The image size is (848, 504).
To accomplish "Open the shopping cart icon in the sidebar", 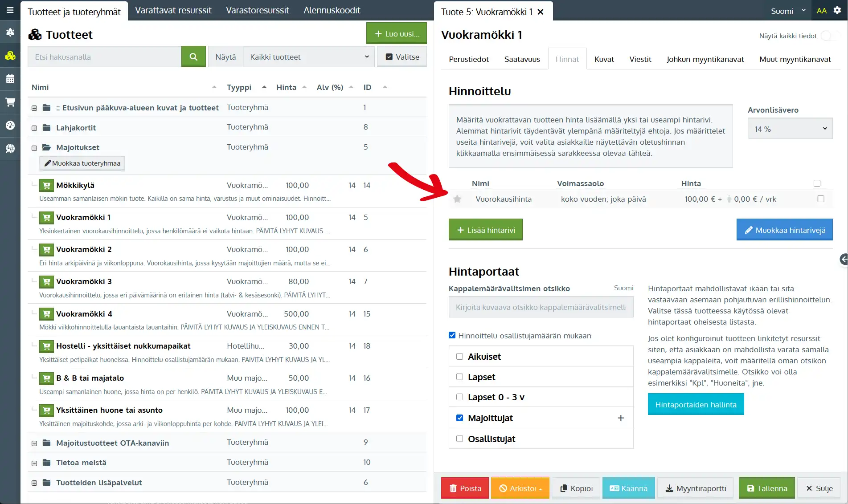I will pos(10,102).
